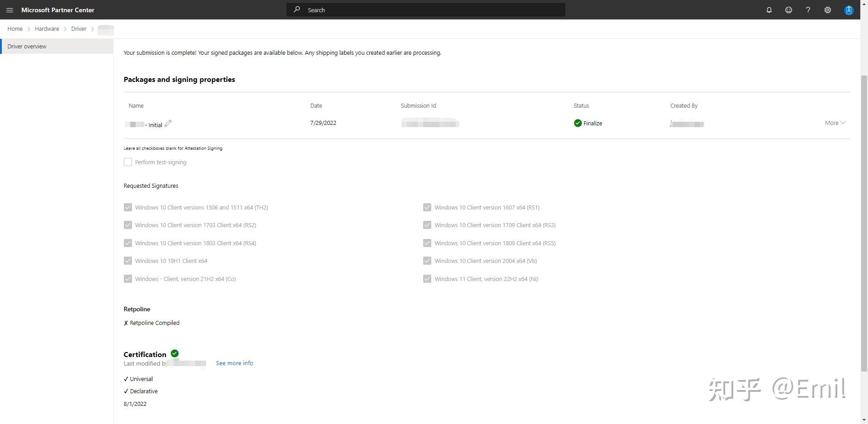
Task: Toggle Windows 10 version 1607 x64 (RS1) checkbox
Action: [x=427, y=207]
